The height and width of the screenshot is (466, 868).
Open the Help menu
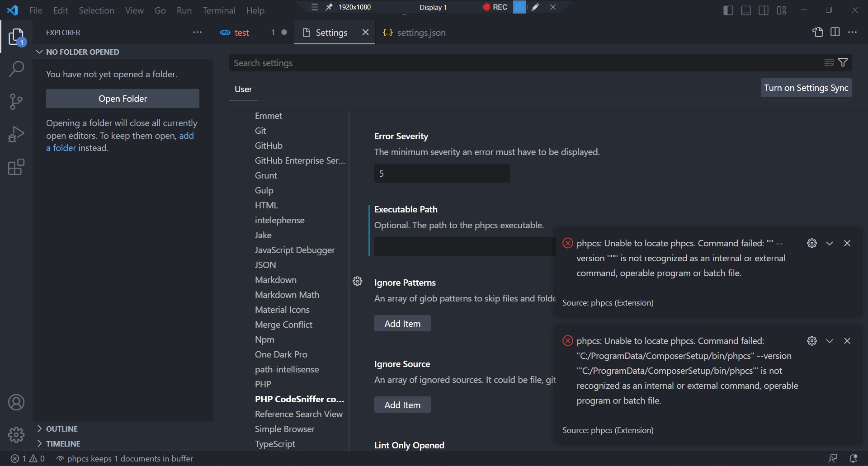255,10
